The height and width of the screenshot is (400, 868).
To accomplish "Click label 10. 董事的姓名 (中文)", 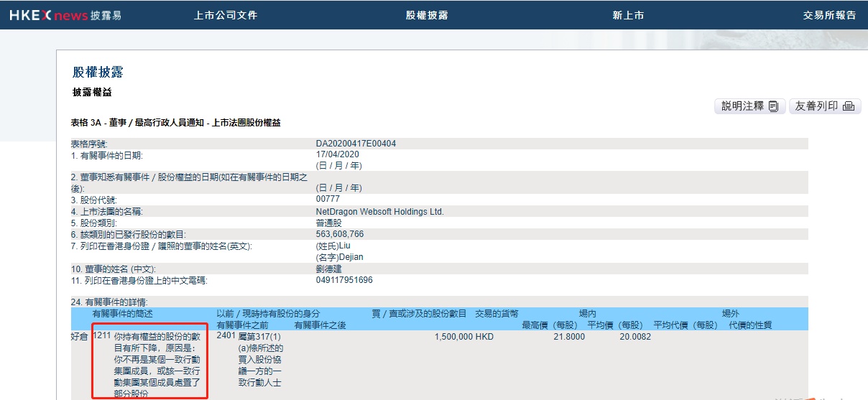I will click(x=114, y=269).
